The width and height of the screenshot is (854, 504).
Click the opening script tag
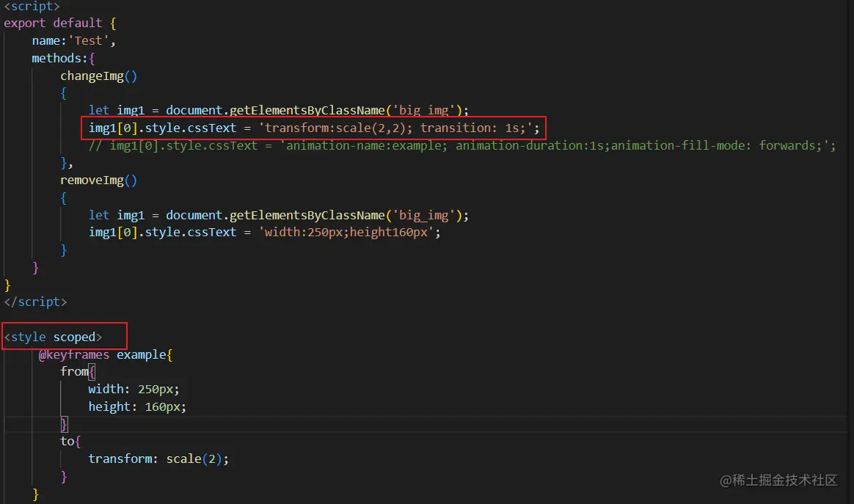coord(32,6)
